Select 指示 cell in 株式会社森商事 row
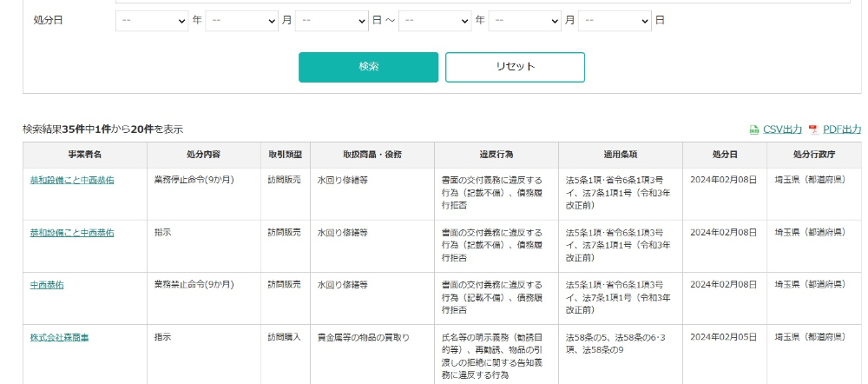Screen dimensions: 868x384 [x=204, y=354]
